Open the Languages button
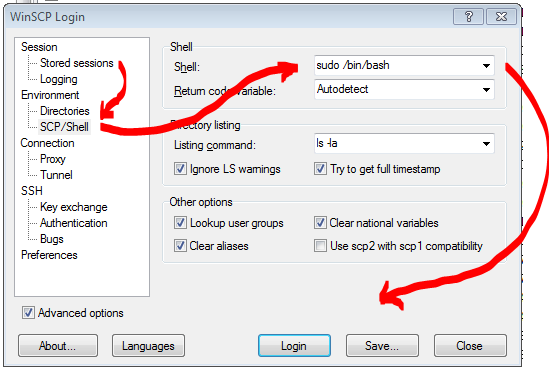Viewport: 549px width, 367px height. pos(148,346)
